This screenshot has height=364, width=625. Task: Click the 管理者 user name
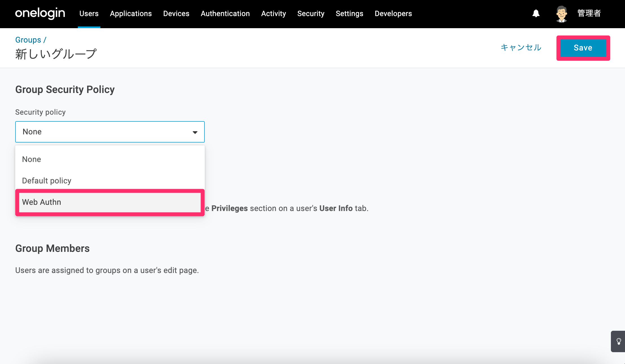[589, 13]
